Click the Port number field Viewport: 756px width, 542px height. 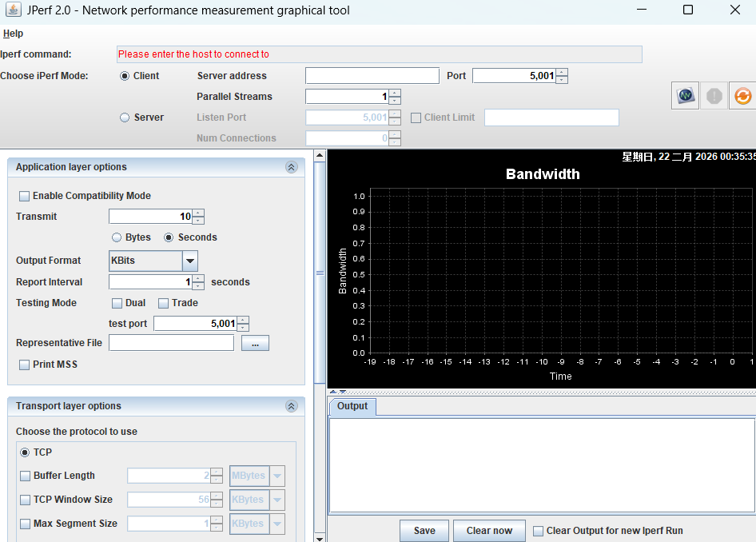[x=514, y=76]
